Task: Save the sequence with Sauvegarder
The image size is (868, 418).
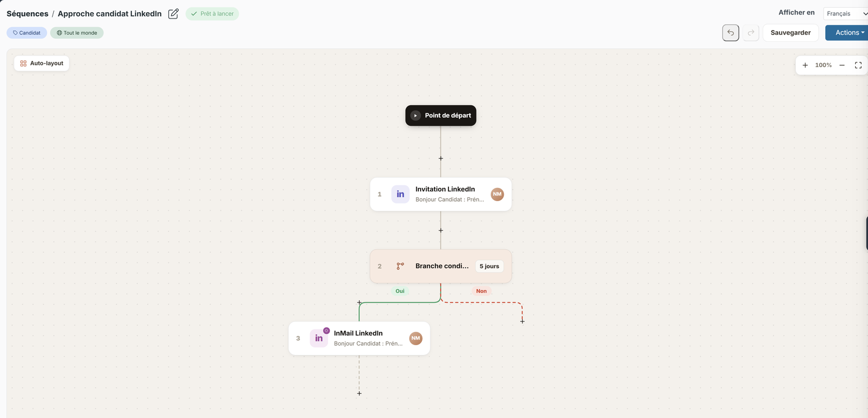Action: [790, 33]
